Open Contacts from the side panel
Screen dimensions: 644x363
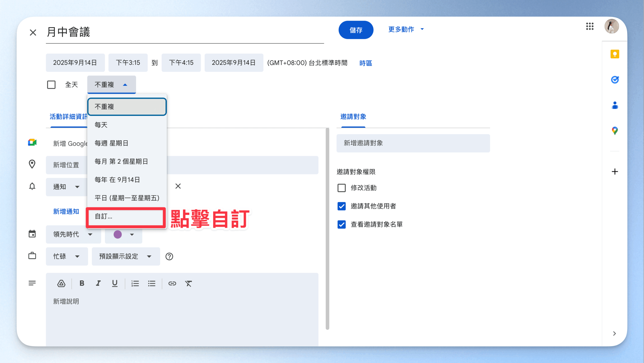pyautogui.click(x=615, y=105)
